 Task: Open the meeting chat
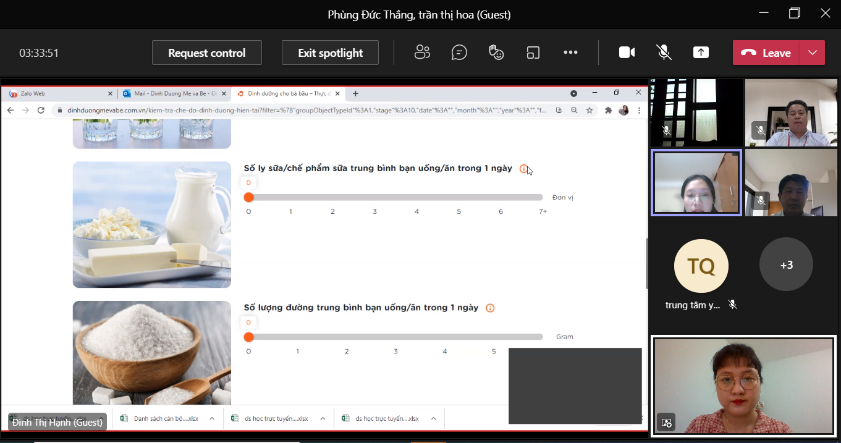pos(459,52)
